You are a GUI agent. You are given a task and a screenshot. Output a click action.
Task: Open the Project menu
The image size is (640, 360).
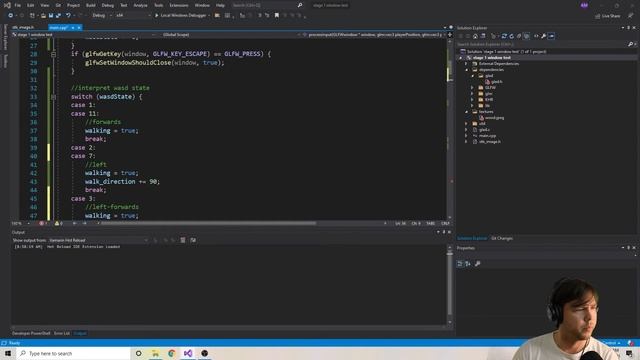coord(73,5)
